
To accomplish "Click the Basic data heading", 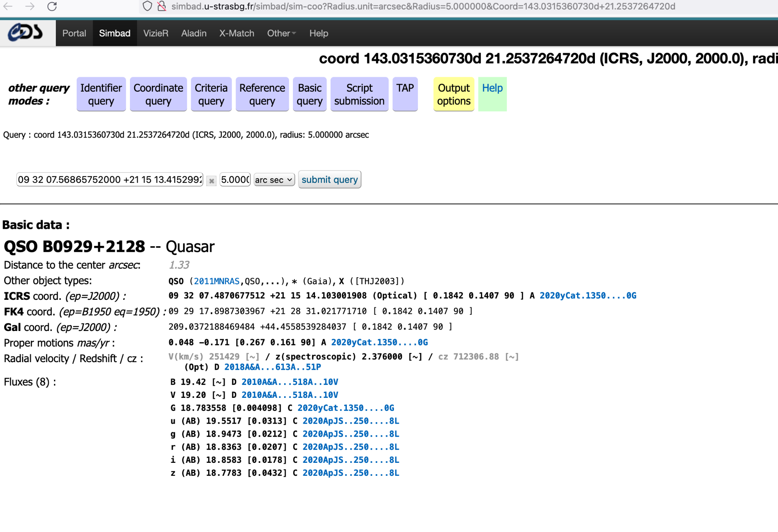I will pos(36,225).
